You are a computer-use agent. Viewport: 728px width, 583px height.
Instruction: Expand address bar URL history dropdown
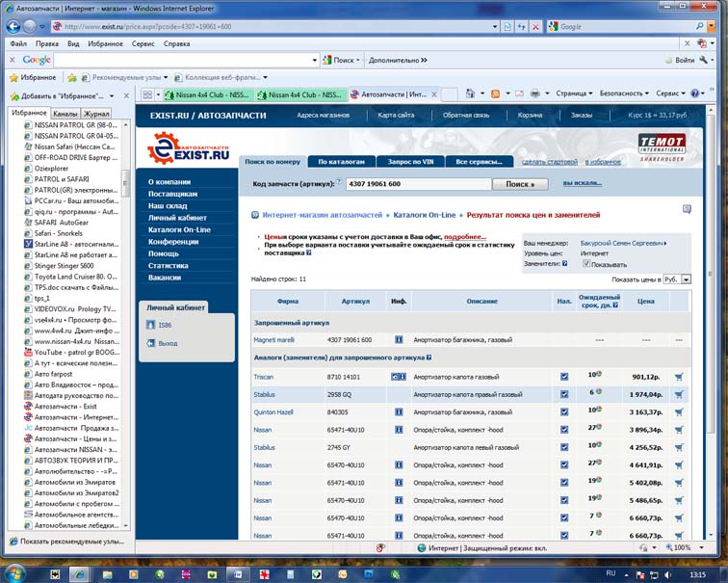(495, 27)
